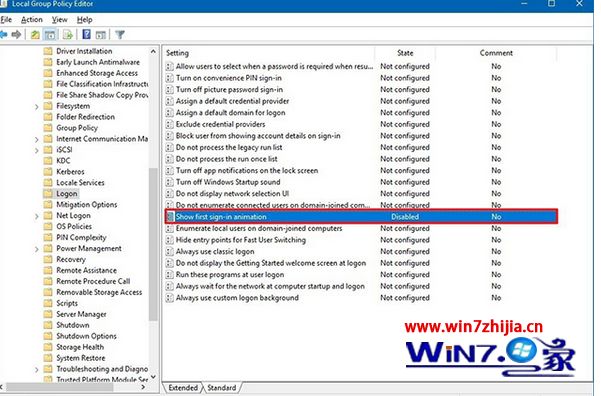The height and width of the screenshot is (396, 601).
Task: Sort by the Comment column header
Action: 496,53
